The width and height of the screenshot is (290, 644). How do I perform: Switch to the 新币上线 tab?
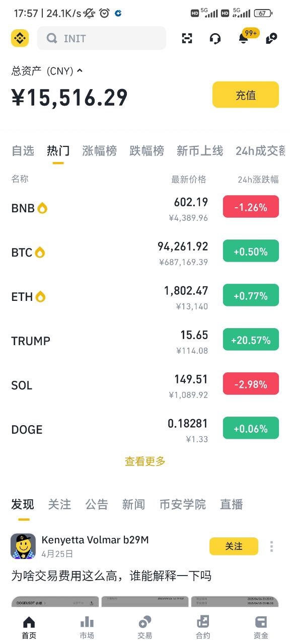click(x=200, y=150)
